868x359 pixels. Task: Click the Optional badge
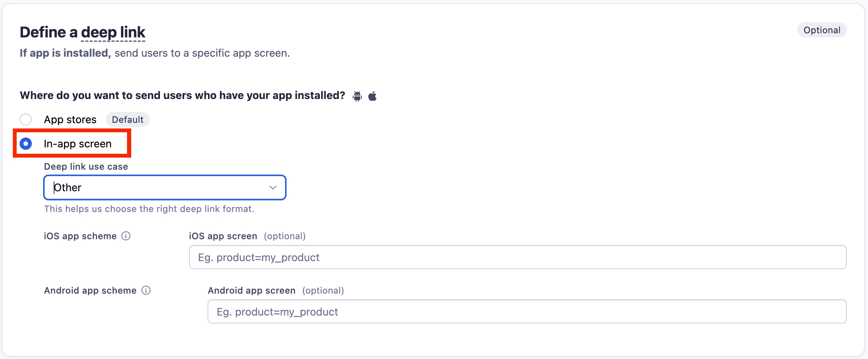[x=821, y=30]
